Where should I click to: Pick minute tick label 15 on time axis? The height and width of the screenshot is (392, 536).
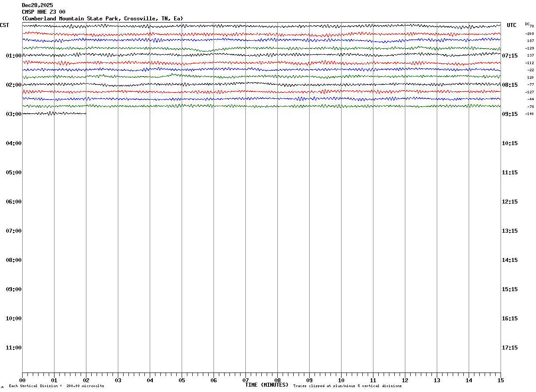[501, 380]
